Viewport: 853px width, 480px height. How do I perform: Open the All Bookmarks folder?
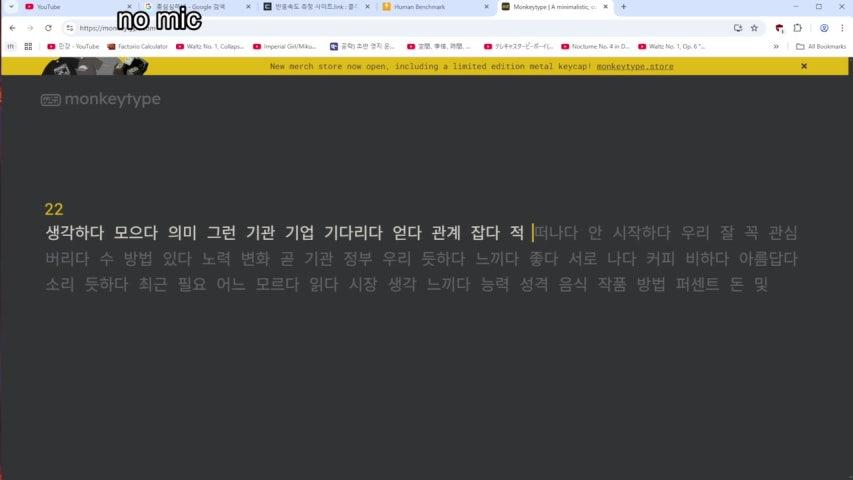(x=820, y=46)
